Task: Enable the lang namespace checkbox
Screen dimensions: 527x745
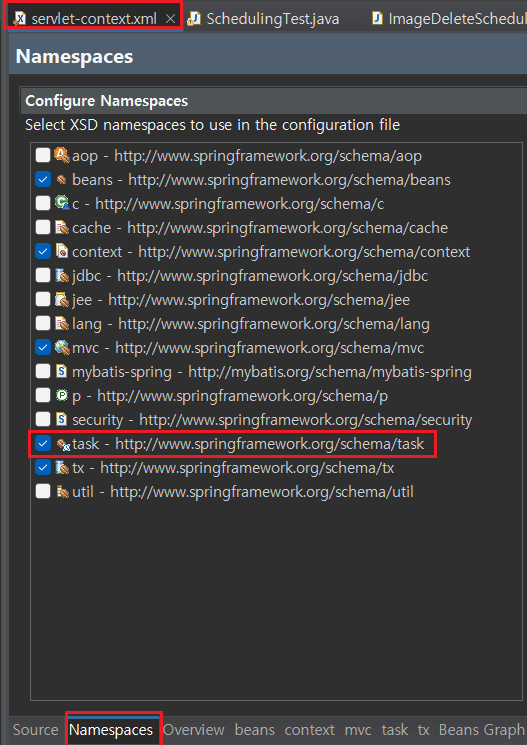Action: 43,323
